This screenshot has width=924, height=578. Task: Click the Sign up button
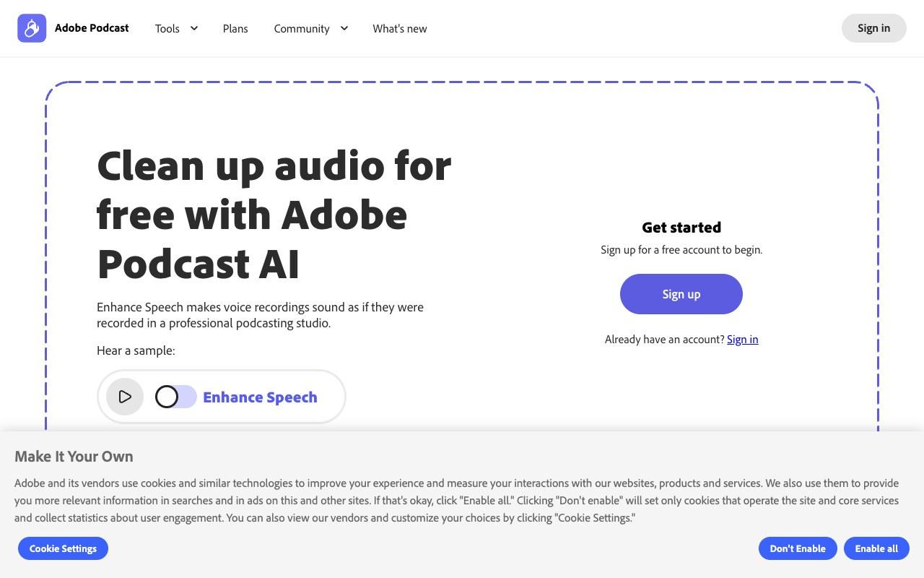coord(681,294)
